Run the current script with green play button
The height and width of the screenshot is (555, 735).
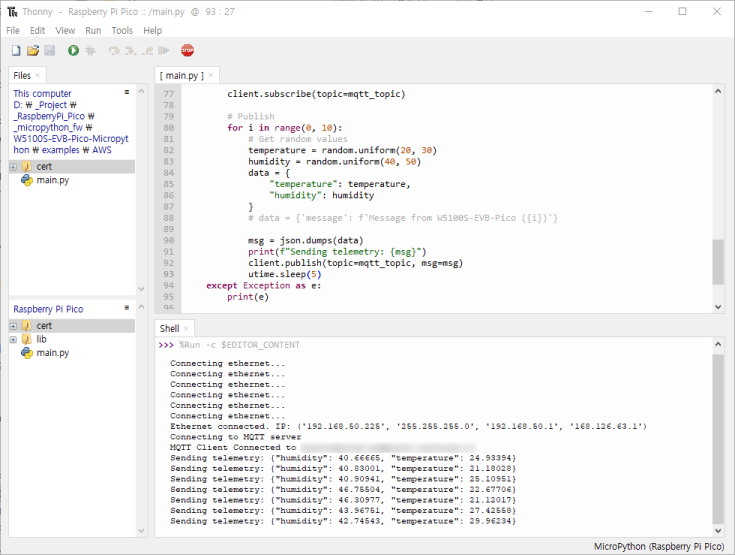73,51
